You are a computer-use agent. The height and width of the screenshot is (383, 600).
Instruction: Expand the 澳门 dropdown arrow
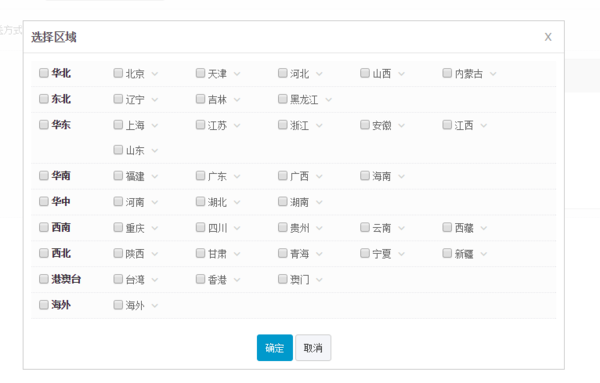click(x=319, y=280)
